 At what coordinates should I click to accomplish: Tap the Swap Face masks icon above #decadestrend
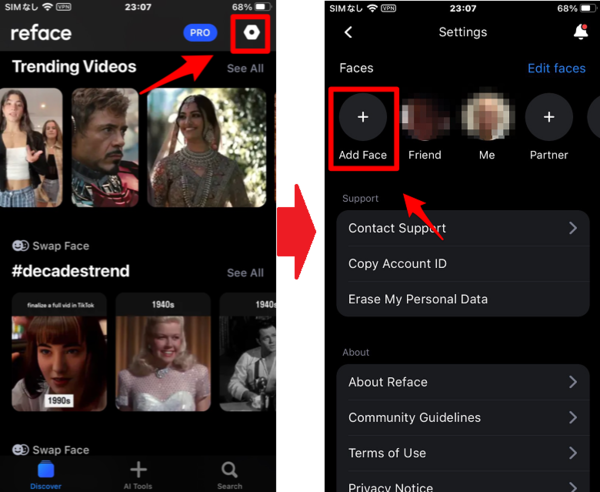pyautogui.click(x=20, y=246)
